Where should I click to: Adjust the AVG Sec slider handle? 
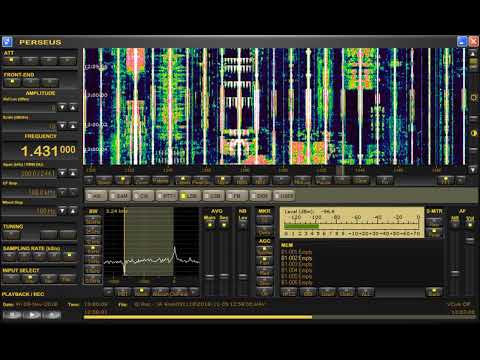point(224,276)
